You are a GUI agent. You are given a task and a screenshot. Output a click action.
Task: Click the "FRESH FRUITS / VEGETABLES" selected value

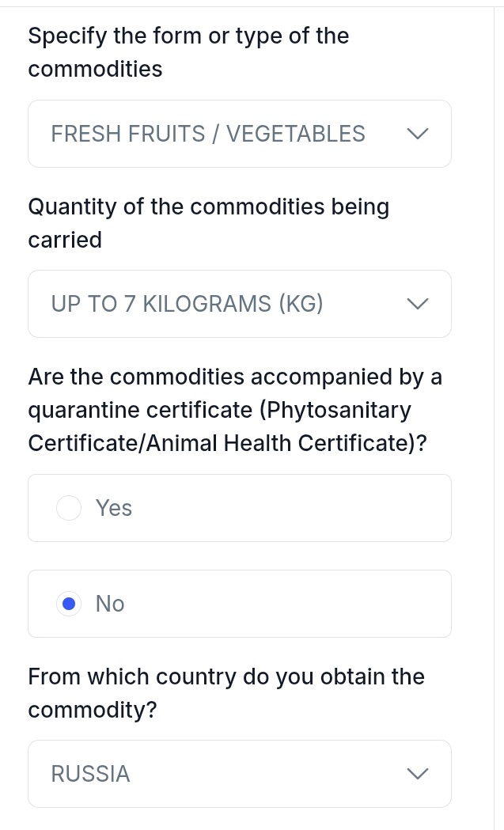coord(208,134)
